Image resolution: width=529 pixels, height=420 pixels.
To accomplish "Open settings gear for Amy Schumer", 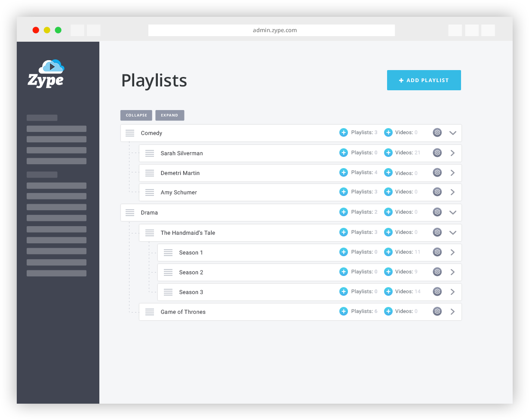I will pos(437,192).
